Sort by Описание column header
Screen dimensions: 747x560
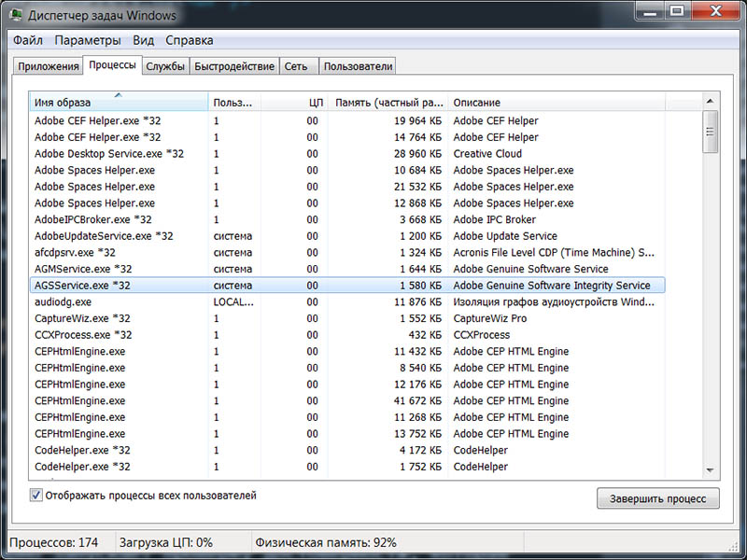pos(556,102)
